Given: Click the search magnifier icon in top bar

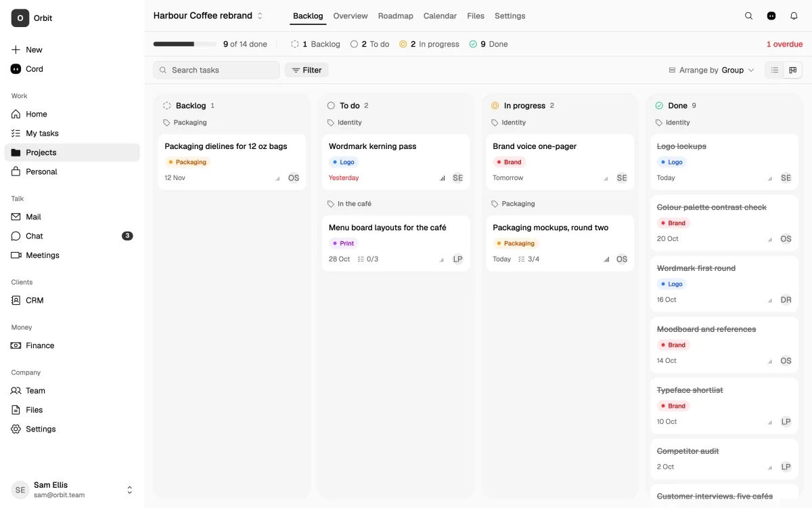Looking at the screenshot, I should [x=748, y=16].
